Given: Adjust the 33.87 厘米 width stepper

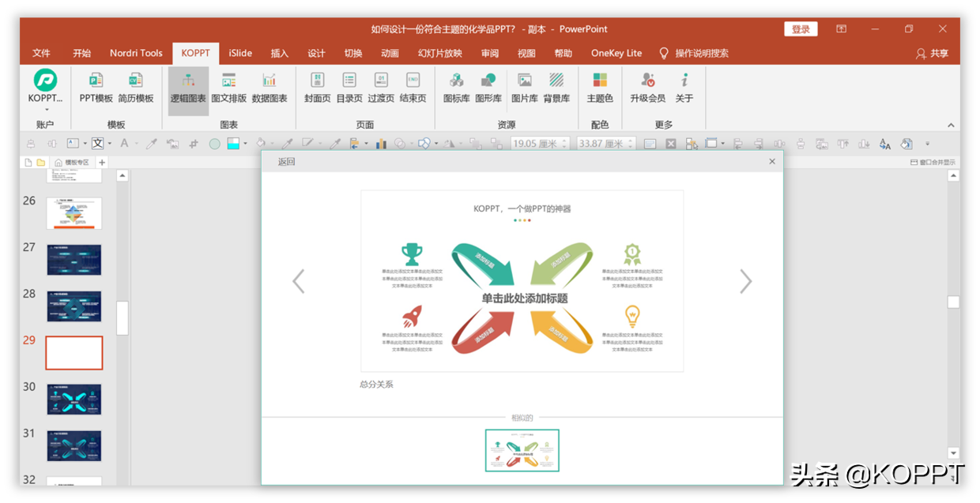Looking at the screenshot, I should (x=630, y=144).
